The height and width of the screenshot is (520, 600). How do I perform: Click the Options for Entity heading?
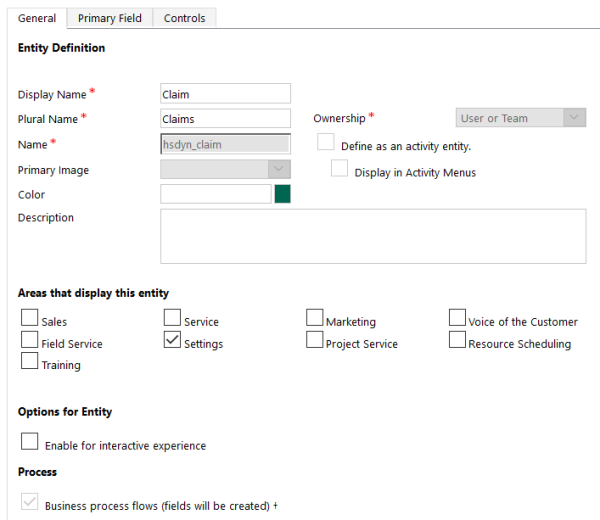point(65,412)
